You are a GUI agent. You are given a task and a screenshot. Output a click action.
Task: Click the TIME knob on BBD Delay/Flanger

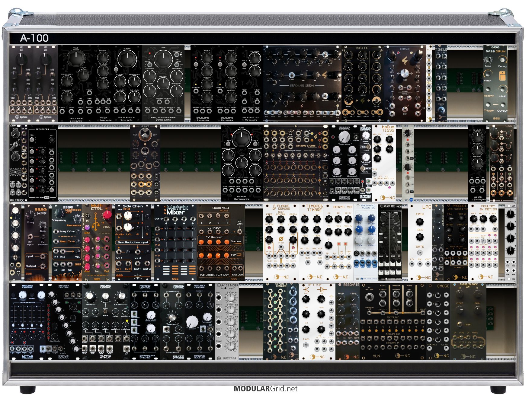[x=163, y=59]
